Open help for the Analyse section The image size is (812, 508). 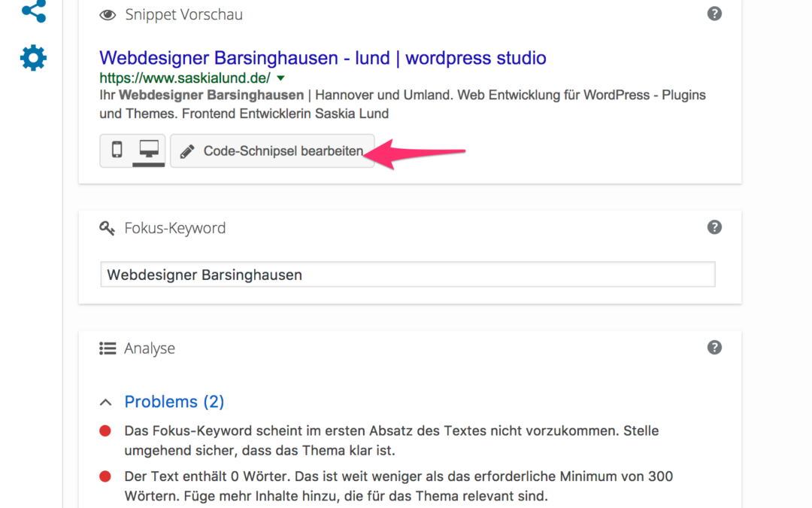pyautogui.click(x=714, y=347)
